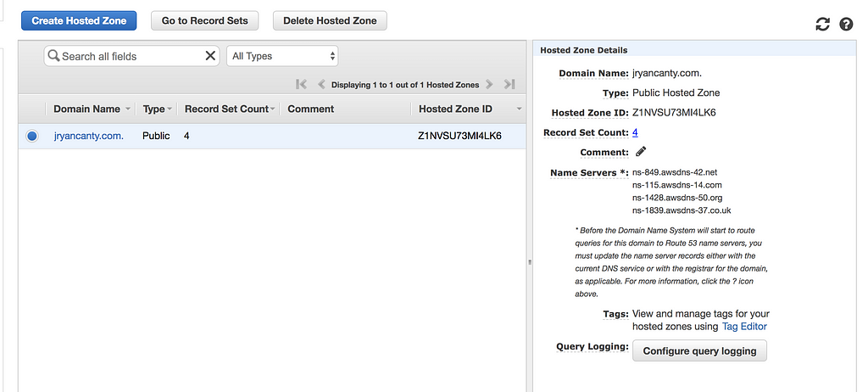
Task: Select the jryancanty.com. radio button
Action: (x=32, y=136)
